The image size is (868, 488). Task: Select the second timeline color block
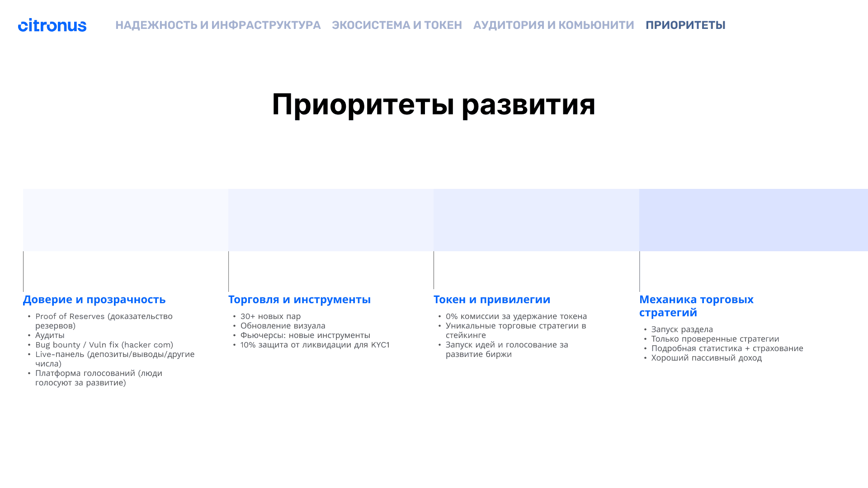coord(331,220)
